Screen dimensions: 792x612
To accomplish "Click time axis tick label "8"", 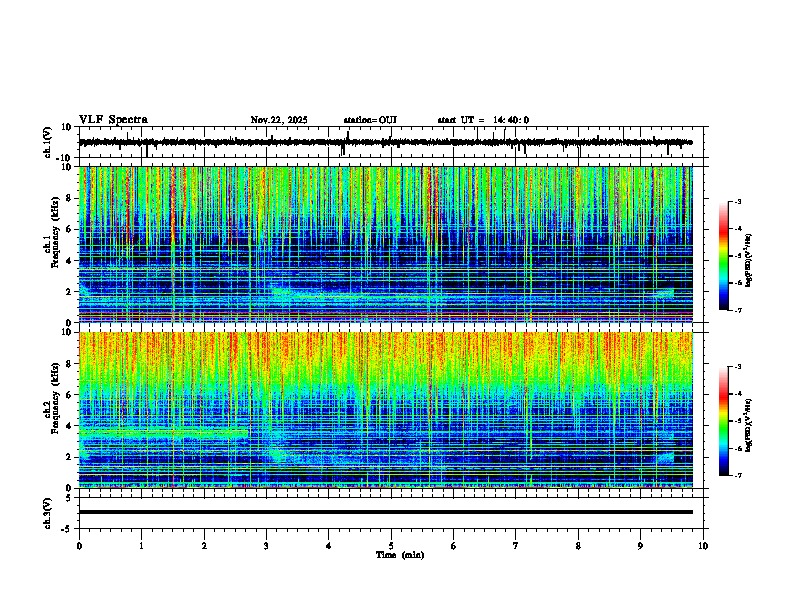I will tap(578, 546).
